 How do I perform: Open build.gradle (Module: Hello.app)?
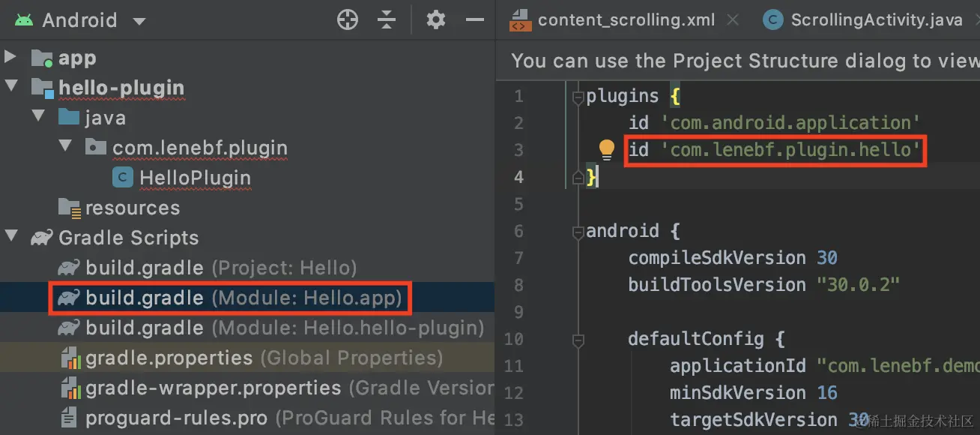click(x=244, y=298)
